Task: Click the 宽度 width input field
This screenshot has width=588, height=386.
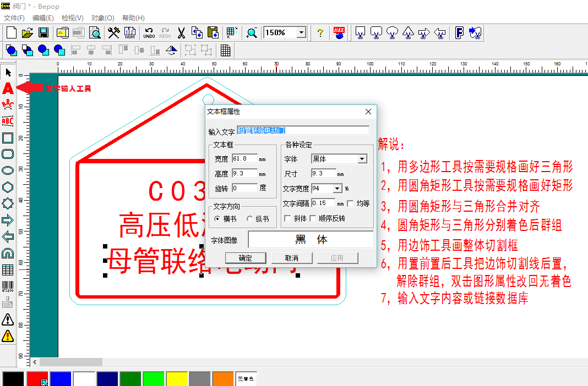Action: 244,159
